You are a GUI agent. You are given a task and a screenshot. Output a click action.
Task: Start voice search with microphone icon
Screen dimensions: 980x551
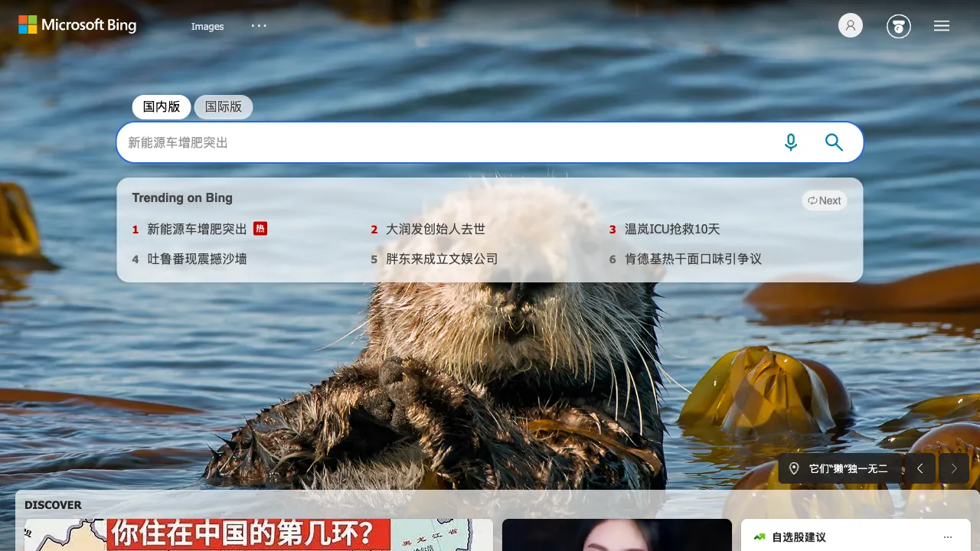tap(791, 142)
